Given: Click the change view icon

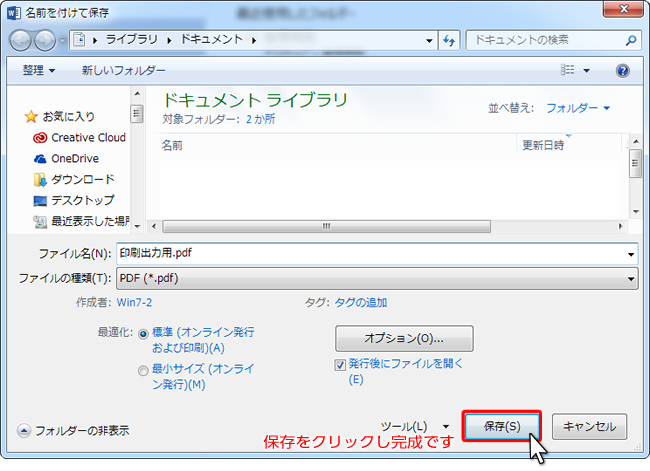Looking at the screenshot, I should click(567, 70).
